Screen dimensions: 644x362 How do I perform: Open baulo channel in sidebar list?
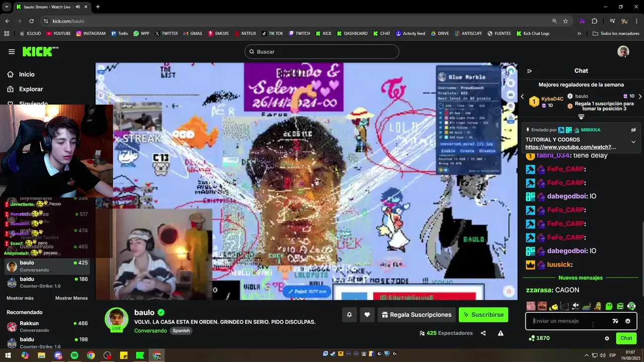[x=47, y=266]
